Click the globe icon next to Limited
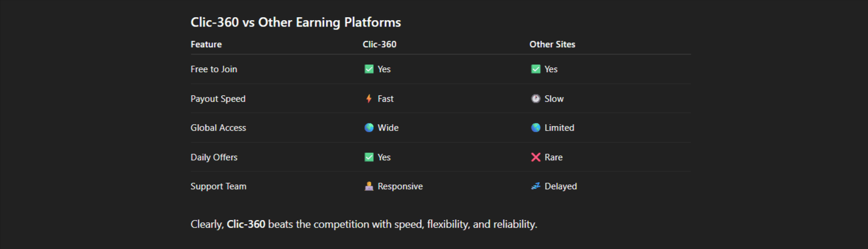868x249 pixels. coord(536,128)
